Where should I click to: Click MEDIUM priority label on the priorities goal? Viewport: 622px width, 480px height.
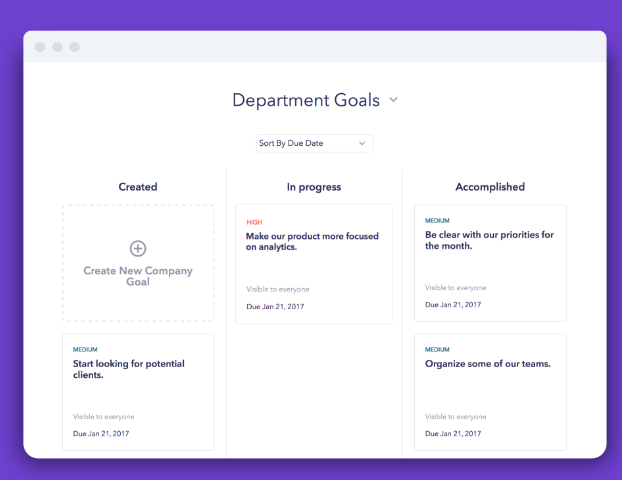pos(437,220)
